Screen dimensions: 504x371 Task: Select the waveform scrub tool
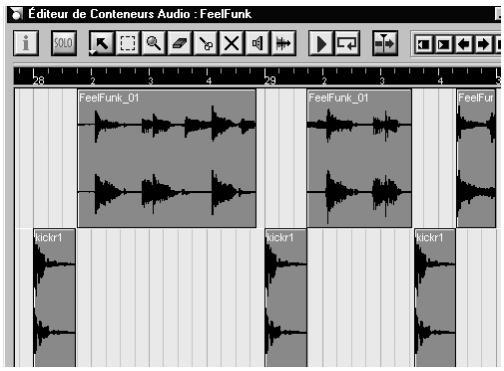[x=284, y=43]
